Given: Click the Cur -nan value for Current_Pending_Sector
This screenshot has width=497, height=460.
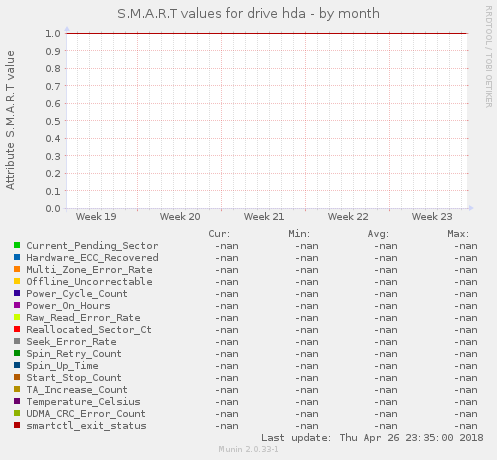Looking at the screenshot, I should pyautogui.click(x=227, y=246).
